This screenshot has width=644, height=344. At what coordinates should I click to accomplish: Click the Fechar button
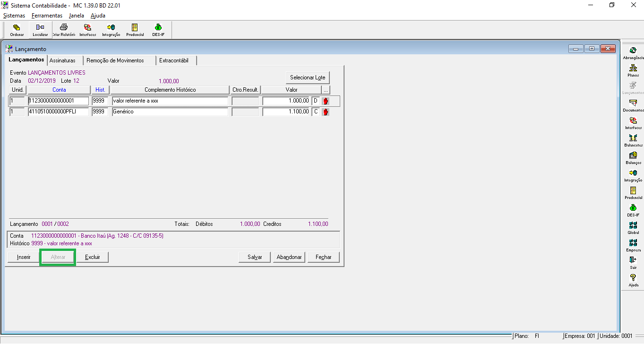coord(324,257)
